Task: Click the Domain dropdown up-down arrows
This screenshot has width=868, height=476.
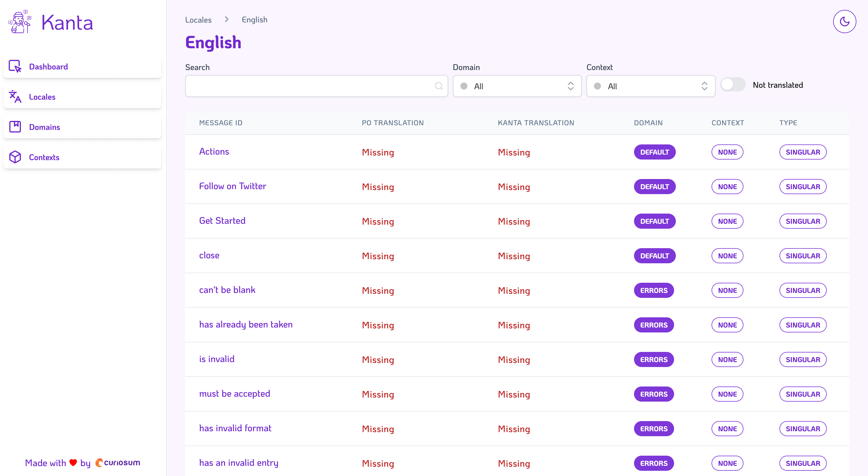Action: click(570, 86)
